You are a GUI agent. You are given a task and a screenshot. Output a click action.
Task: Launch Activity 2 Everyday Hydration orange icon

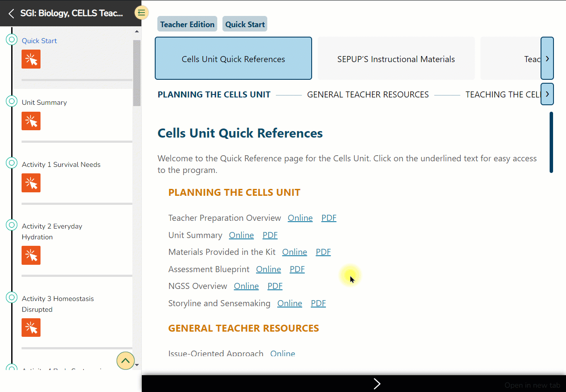[31, 255]
